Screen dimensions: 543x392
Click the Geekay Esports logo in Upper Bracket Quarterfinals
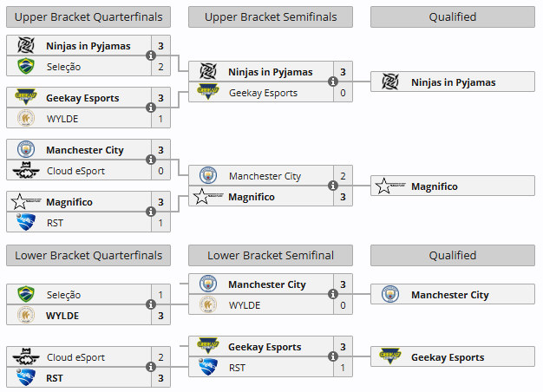(x=25, y=98)
